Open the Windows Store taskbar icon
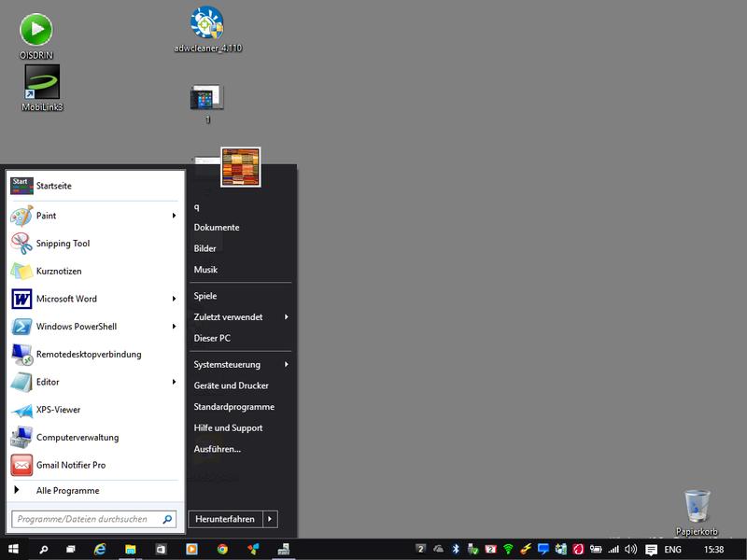 [x=161, y=549]
